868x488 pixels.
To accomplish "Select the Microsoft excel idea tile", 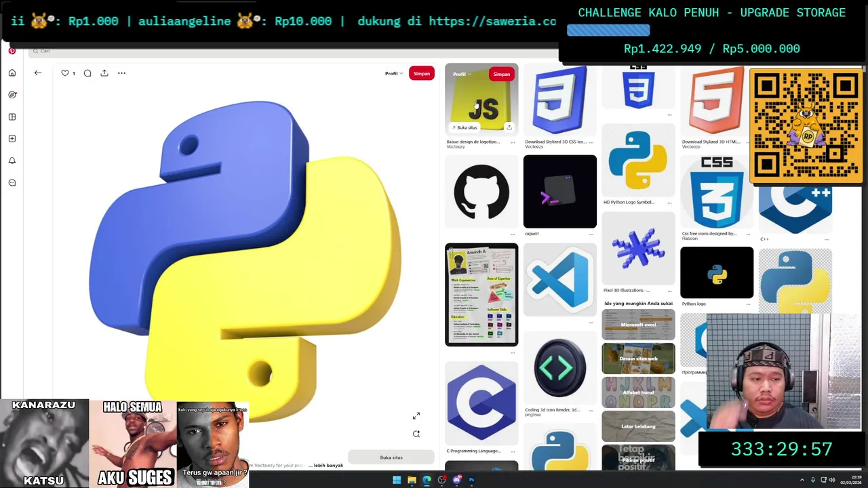I will pyautogui.click(x=639, y=325).
